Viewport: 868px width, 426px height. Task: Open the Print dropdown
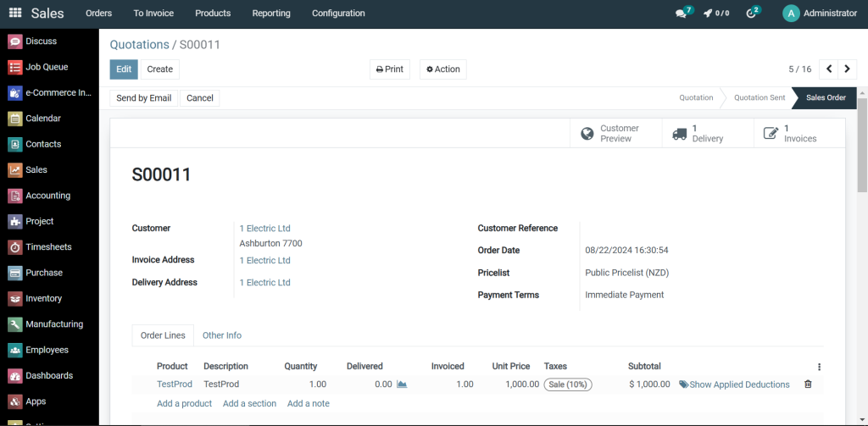pos(389,69)
